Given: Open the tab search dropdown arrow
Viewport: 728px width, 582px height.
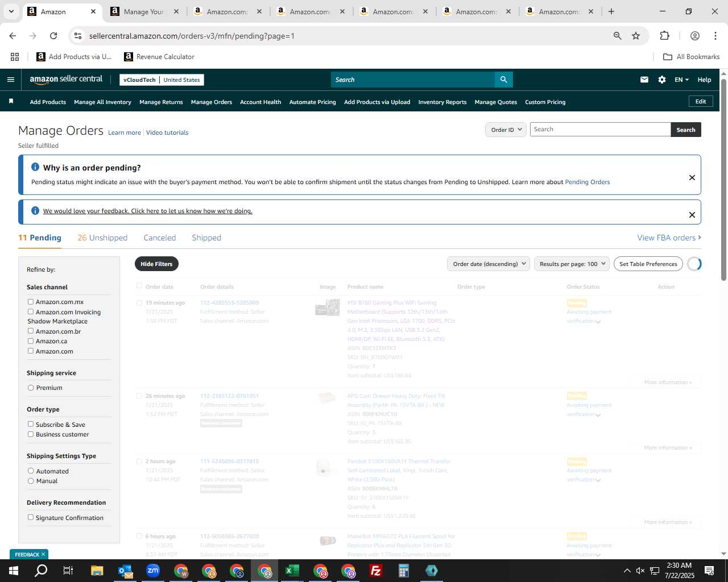Looking at the screenshot, I should coord(11,11).
